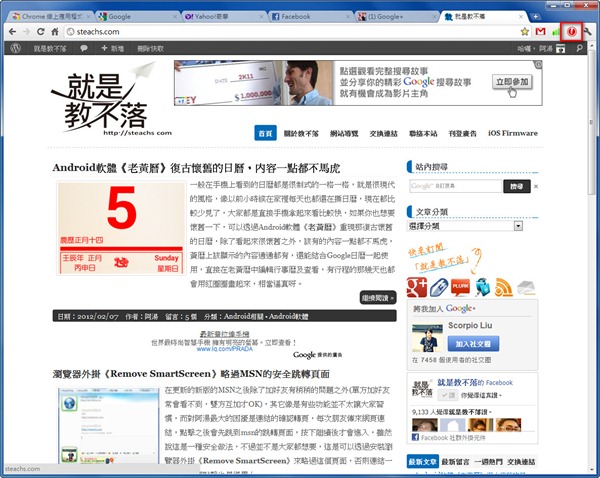Open the Android軟體《老黃曆》article title

point(196,168)
